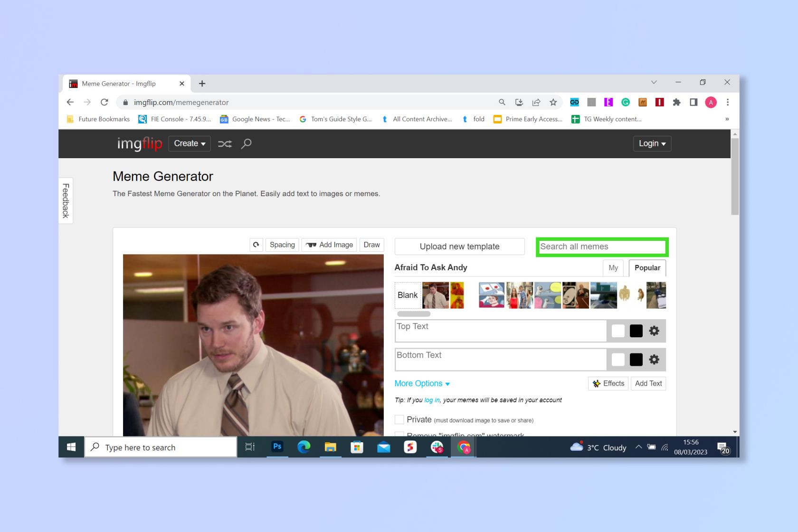Launch Photoshop from the taskbar
The height and width of the screenshot is (532, 798).
277,447
